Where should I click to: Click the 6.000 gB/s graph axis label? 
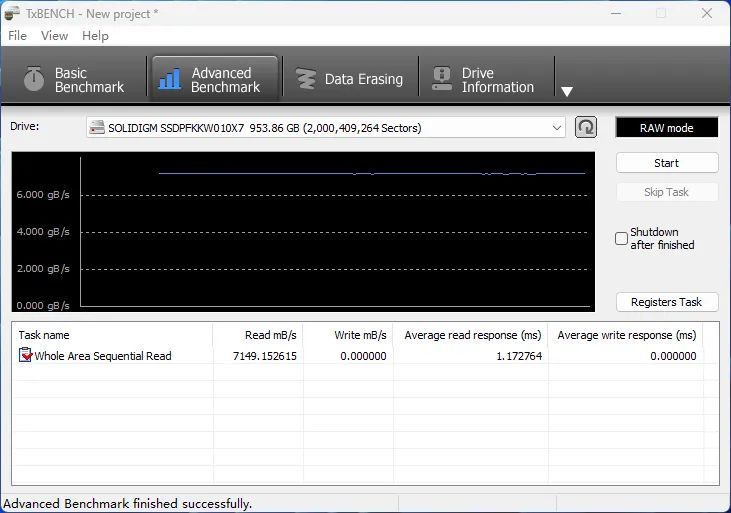click(x=43, y=195)
